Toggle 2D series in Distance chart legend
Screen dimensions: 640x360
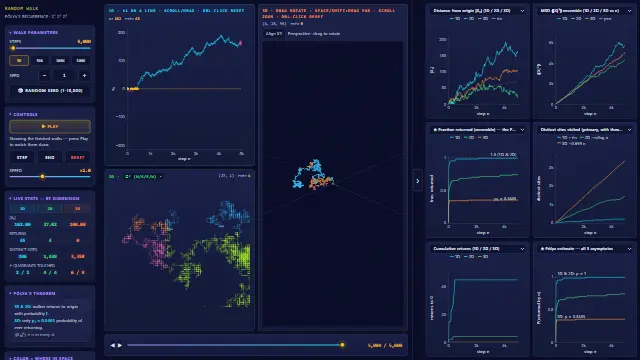click(468, 19)
